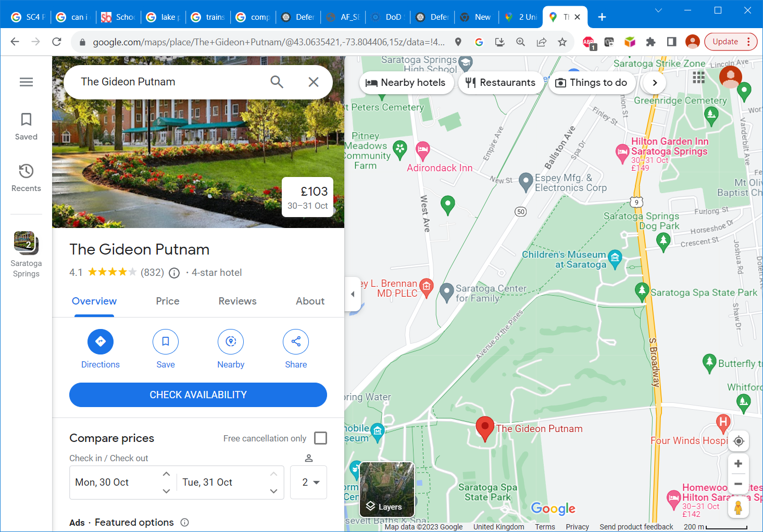
Task: Open the Recents panel
Action: (26, 178)
